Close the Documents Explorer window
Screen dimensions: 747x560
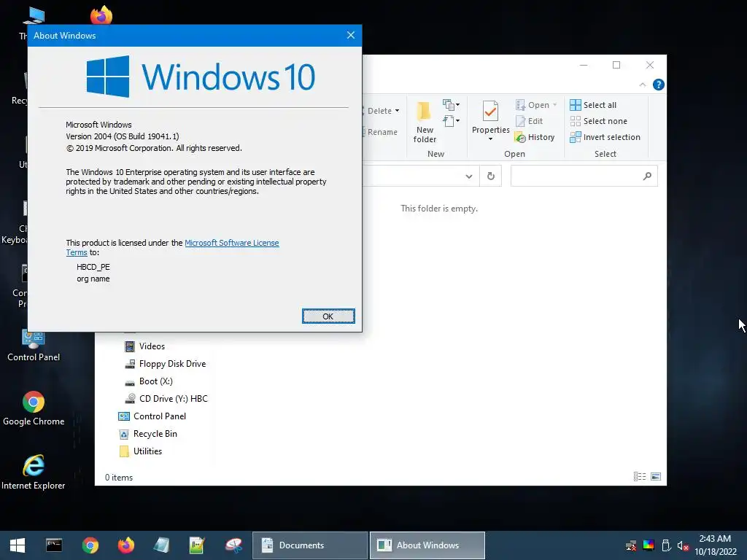pos(650,65)
